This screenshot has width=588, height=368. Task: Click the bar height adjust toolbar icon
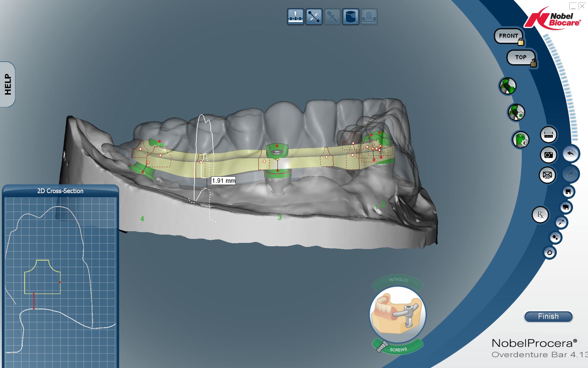click(x=295, y=17)
